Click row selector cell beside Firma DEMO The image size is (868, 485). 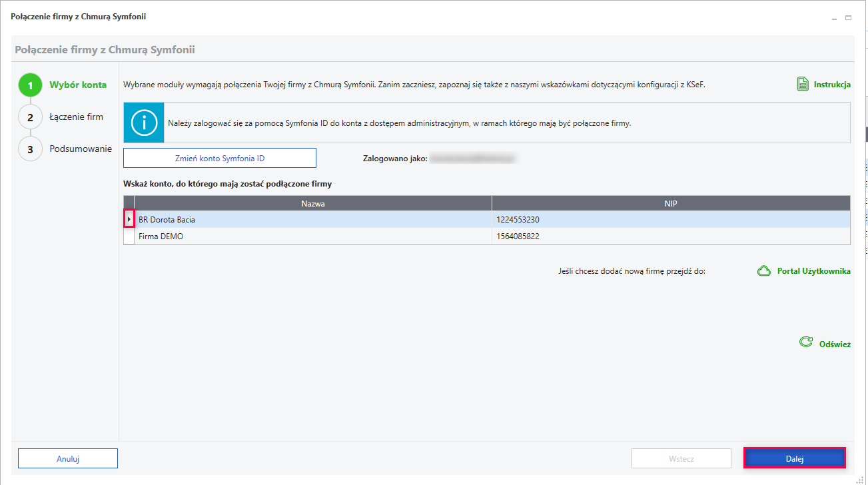pos(129,237)
